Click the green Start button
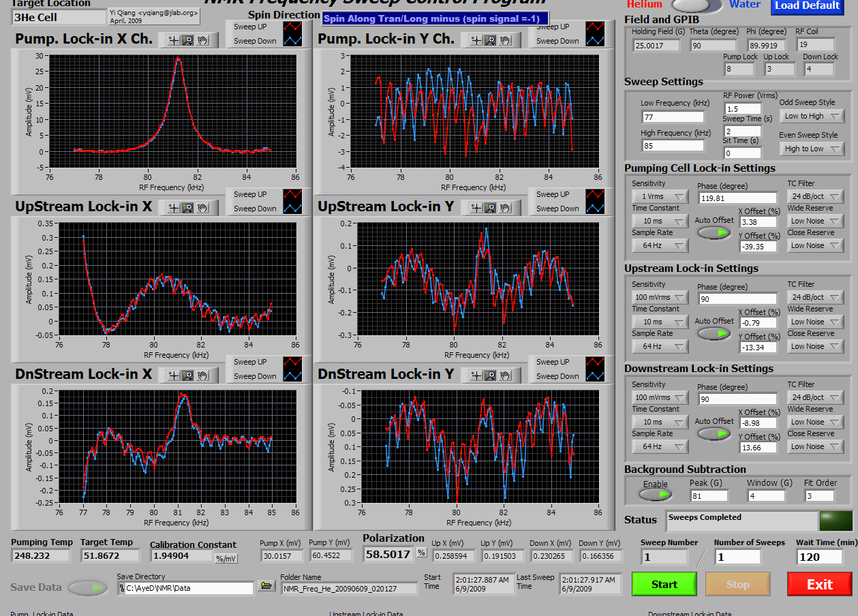858x616 pixels. [x=664, y=584]
